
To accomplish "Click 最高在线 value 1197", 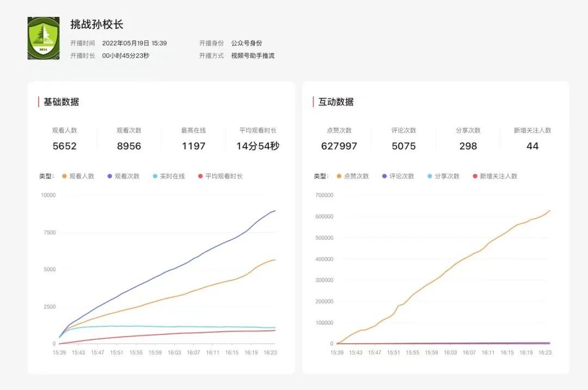I will 193,146.
